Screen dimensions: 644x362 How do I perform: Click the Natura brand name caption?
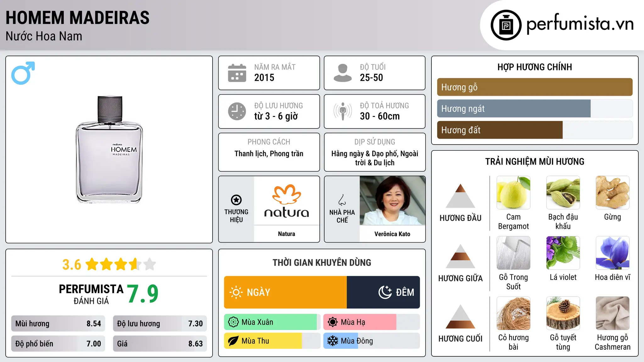point(286,234)
